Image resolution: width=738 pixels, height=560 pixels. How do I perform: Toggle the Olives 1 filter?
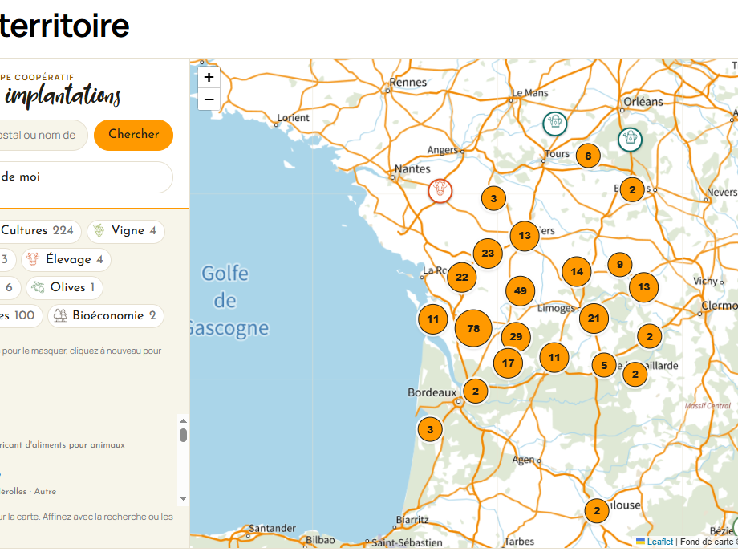pos(64,287)
